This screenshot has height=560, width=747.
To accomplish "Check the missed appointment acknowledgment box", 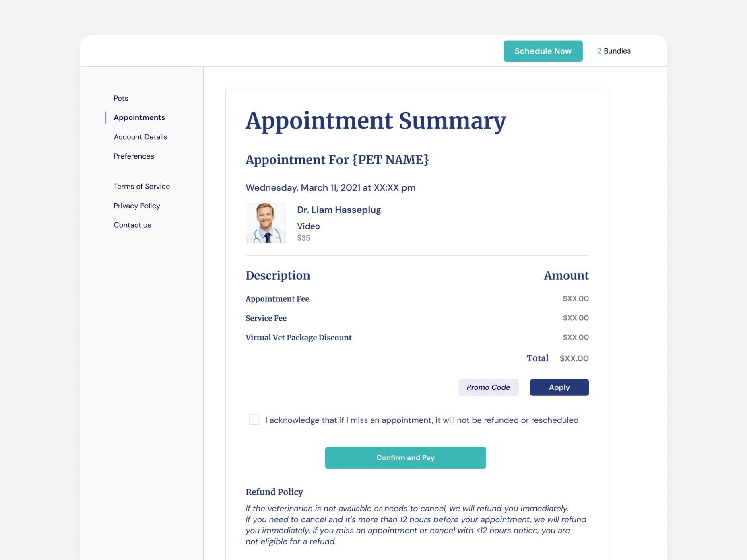I will (254, 420).
